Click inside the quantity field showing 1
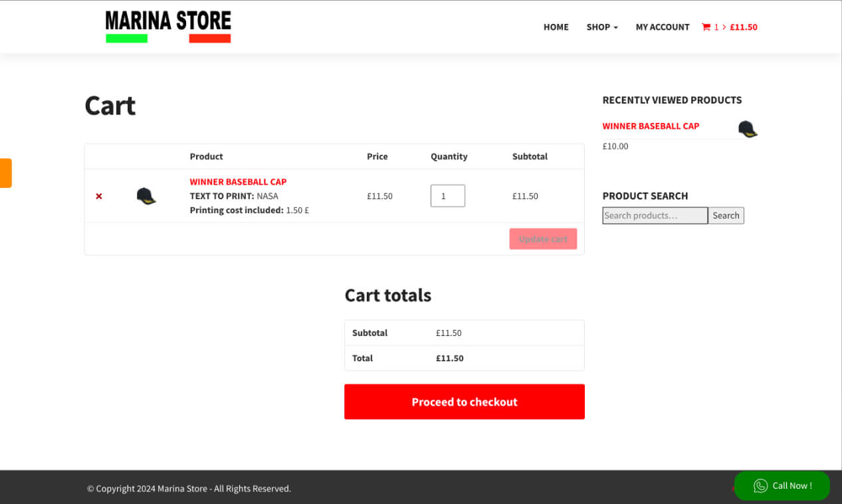The height and width of the screenshot is (504, 842). tap(447, 195)
